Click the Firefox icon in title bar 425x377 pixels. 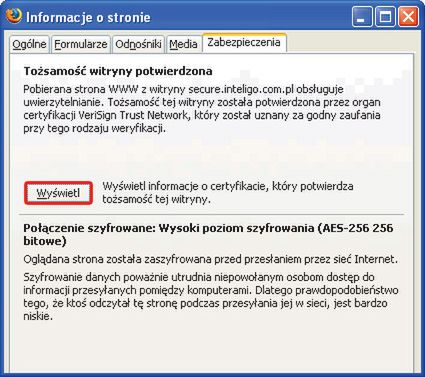click(x=14, y=16)
